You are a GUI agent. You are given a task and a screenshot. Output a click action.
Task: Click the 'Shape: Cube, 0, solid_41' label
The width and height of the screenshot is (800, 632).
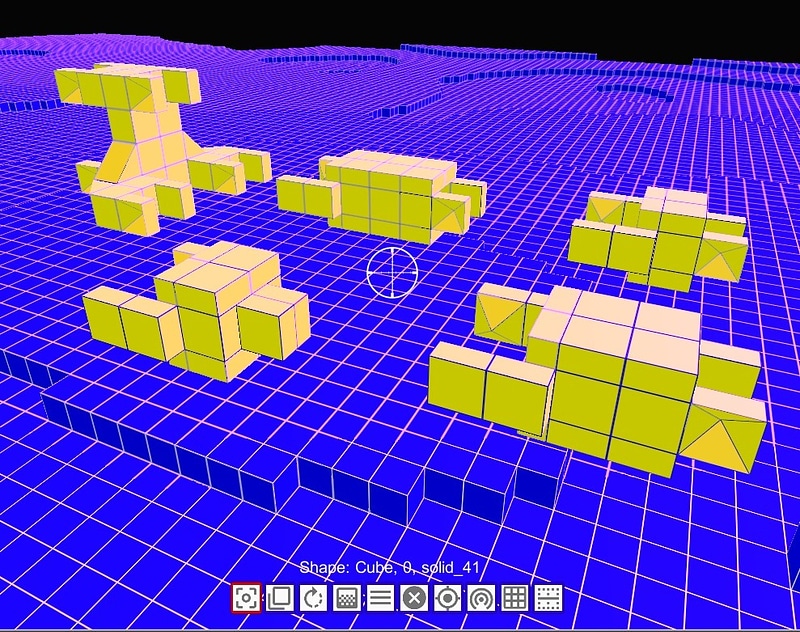point(389,567)
